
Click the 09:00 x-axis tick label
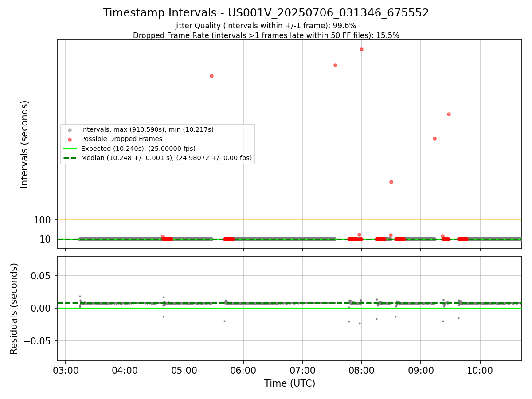point(421,370)
